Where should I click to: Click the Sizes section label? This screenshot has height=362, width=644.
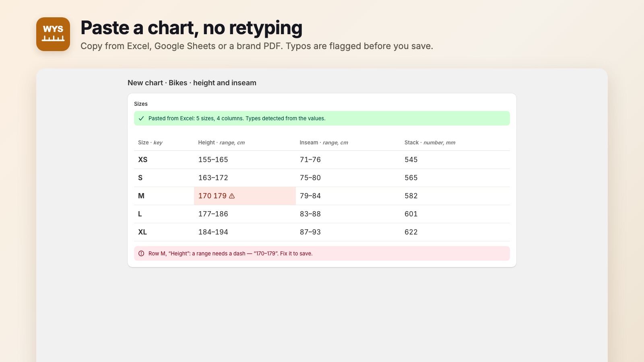click(x=141, y=104)
